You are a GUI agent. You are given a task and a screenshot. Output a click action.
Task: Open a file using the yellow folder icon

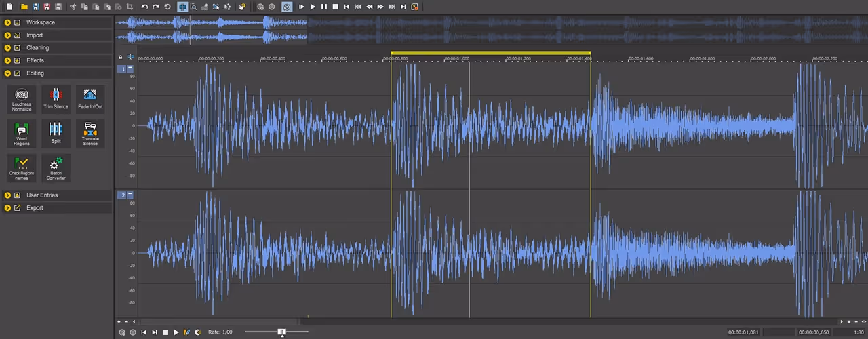[x=24, y=7]
